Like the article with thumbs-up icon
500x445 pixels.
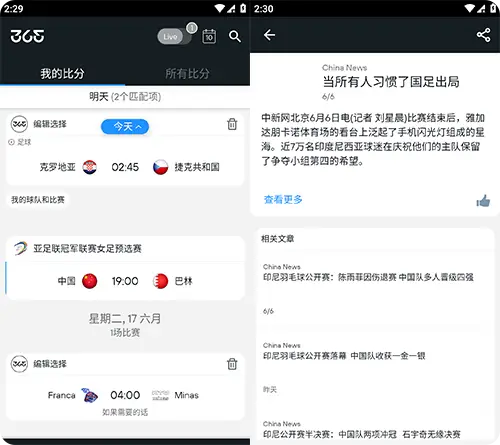tap(483, 201)
